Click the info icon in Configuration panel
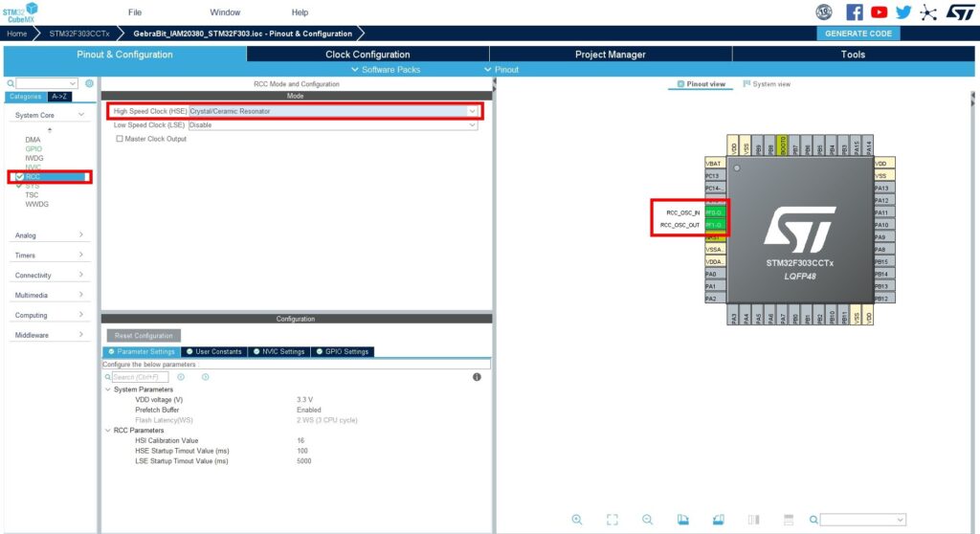Image resolution: width=980 pixels, height=534 pixels. pos(477,377)
